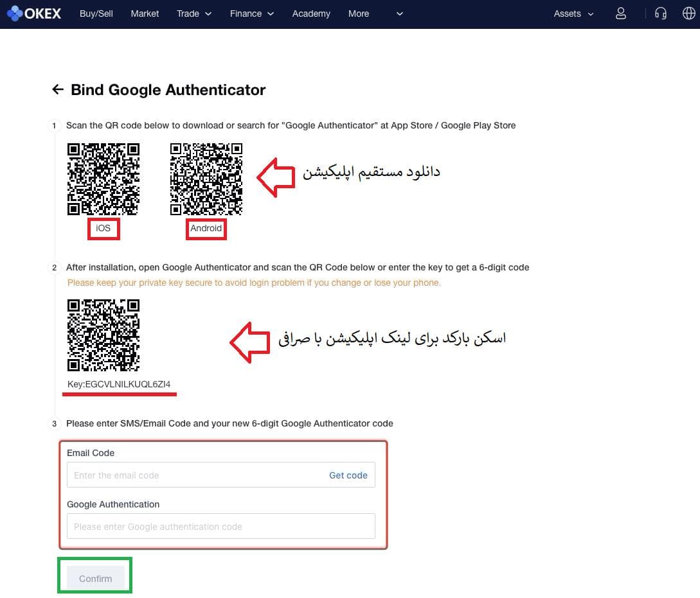Click the authenticator binding QR code above Key

click(x=103, y=335)
